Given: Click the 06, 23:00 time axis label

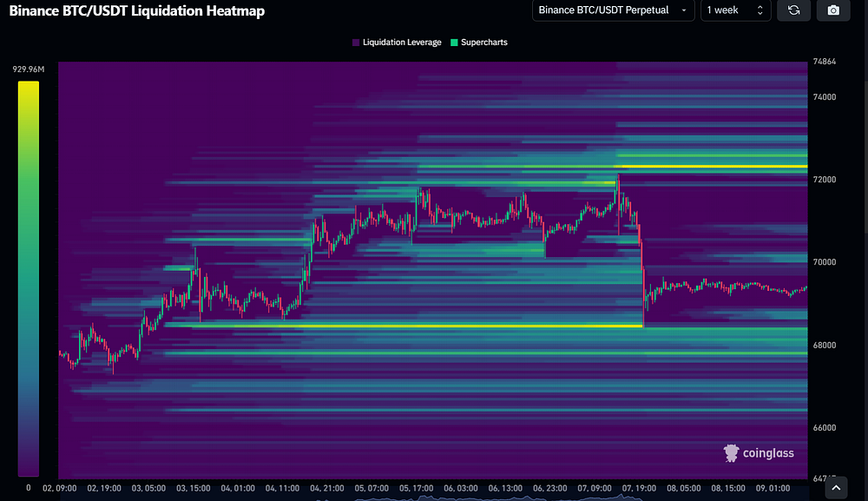Looking at the screenshot, I should [549, 488].
